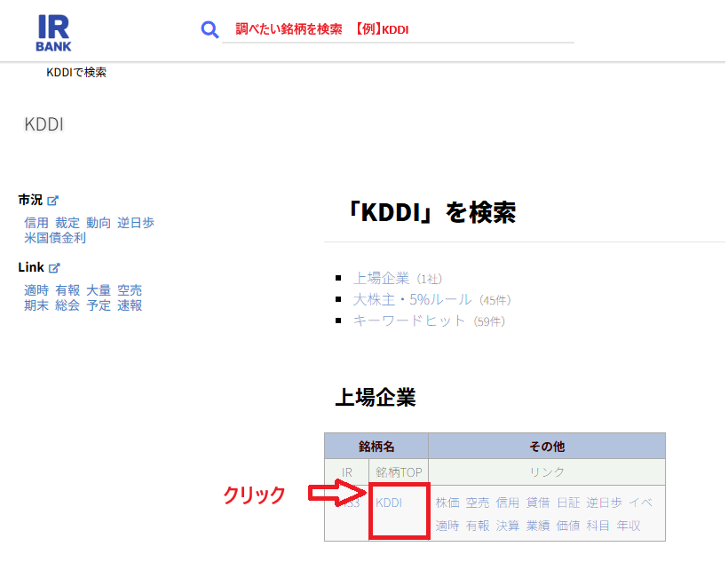Screen dimensions: 728x570
Task: Go to the 総会 link
Action: click(67, 305)
